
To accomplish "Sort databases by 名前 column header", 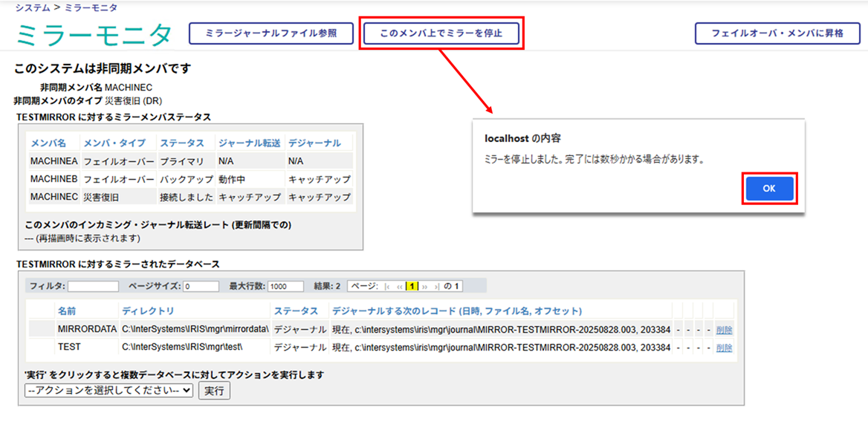I will pyautogui.click(x=67, y=311).
